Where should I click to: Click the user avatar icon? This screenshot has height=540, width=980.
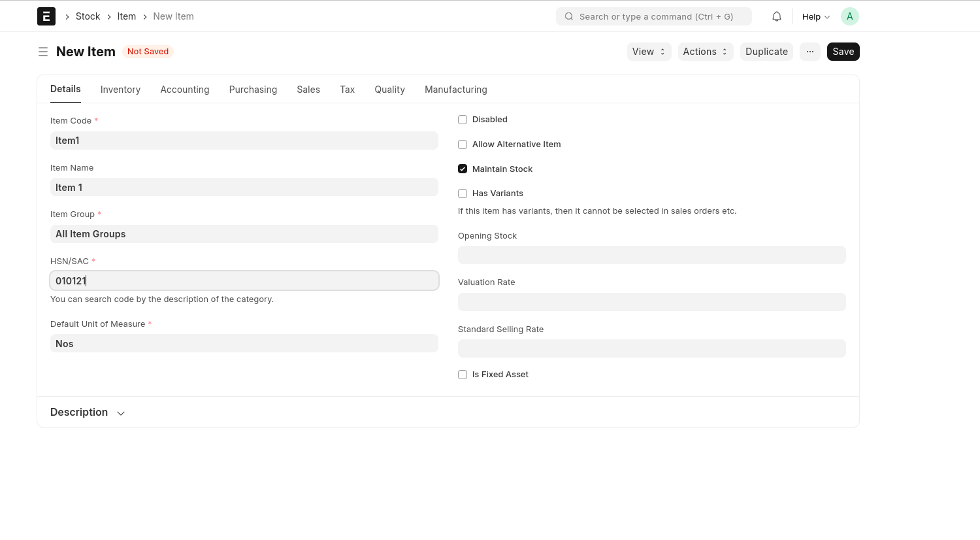[849, 16]
